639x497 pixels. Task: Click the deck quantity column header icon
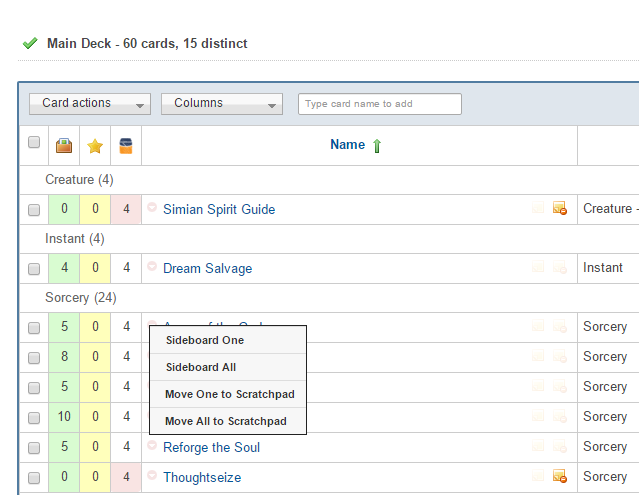[126, 146]
